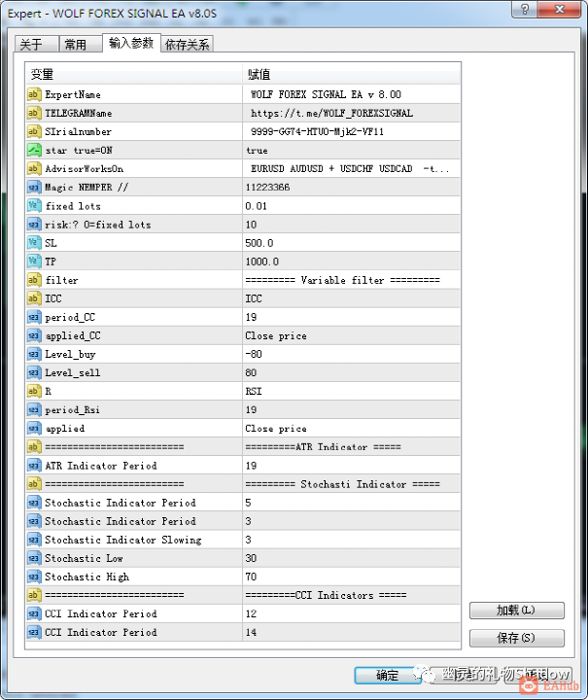Edit the period_CC value 19
This screenshot has width=588, height=700.
tap(351, 317)
